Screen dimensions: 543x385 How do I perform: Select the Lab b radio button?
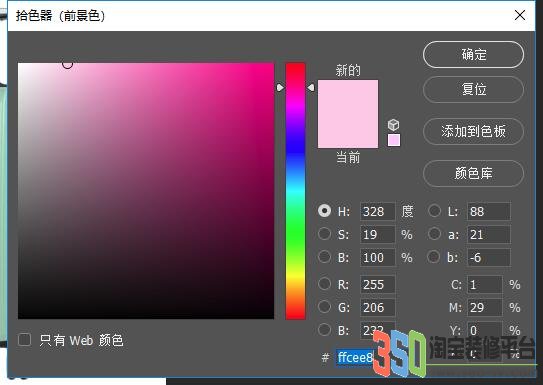[x=434, y=257]
